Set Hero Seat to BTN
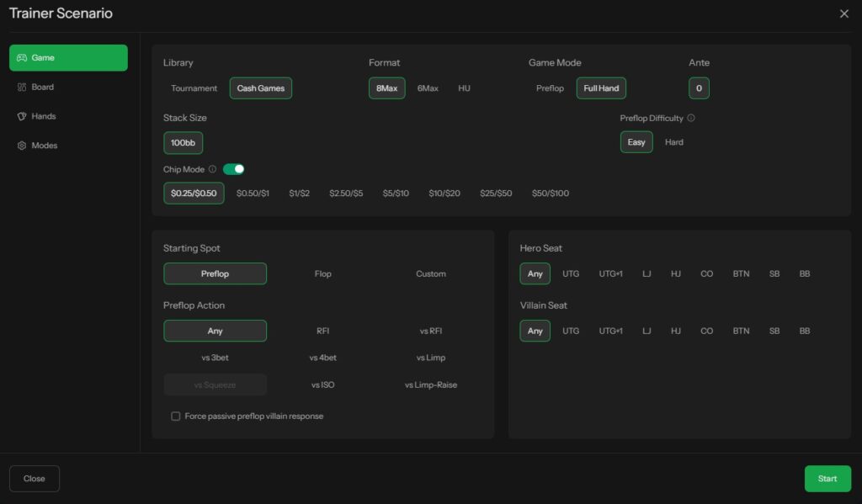 coord(741,273)
